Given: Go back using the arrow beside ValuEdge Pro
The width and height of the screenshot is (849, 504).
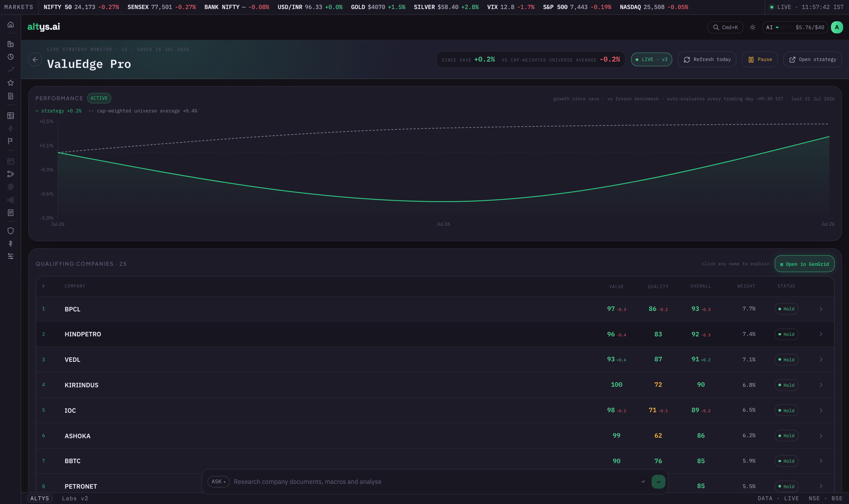Looking at the screenshot, I should pyautogui.click(x=35, y=59).
